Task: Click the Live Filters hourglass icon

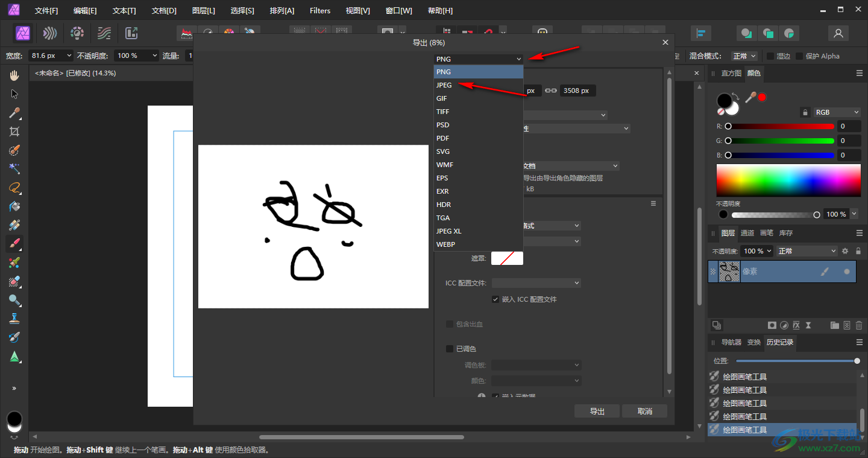Action: (808, 325)
